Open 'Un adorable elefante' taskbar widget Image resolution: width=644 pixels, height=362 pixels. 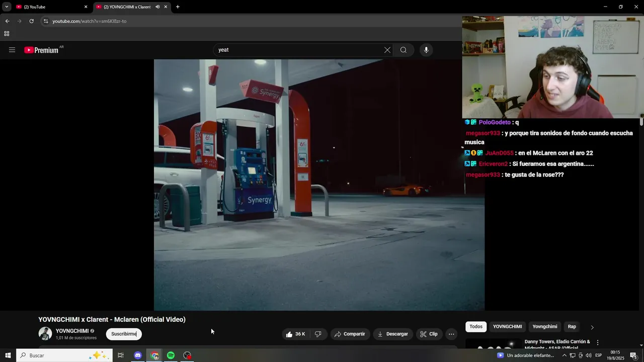click(x=526, y=355)
